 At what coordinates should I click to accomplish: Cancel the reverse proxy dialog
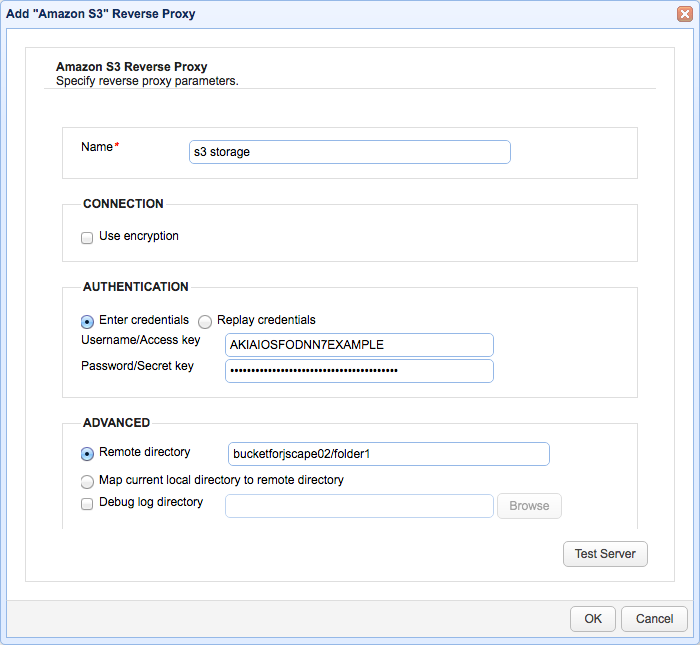click(654, 619)
